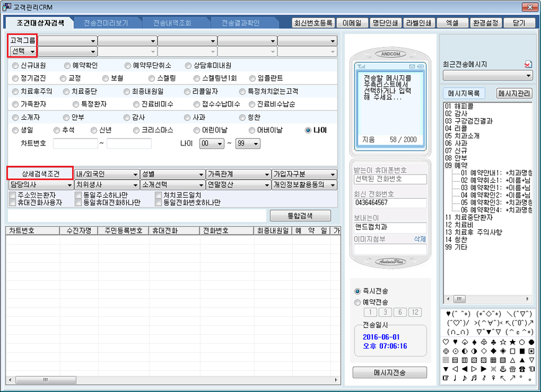Insert the hollow heart symbol
The height and width of the screenshot is (392, 541).
[445, 342]
